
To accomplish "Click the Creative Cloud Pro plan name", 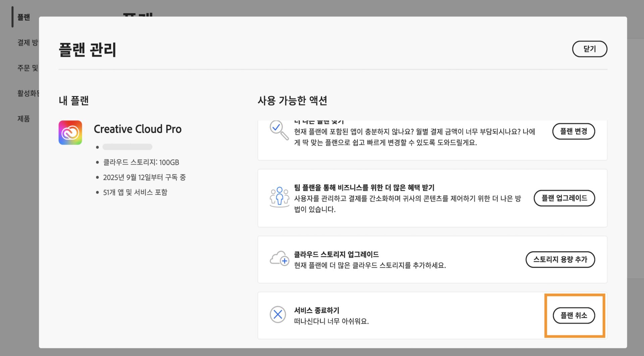I will pyautogui.click(x=138, y=129).
